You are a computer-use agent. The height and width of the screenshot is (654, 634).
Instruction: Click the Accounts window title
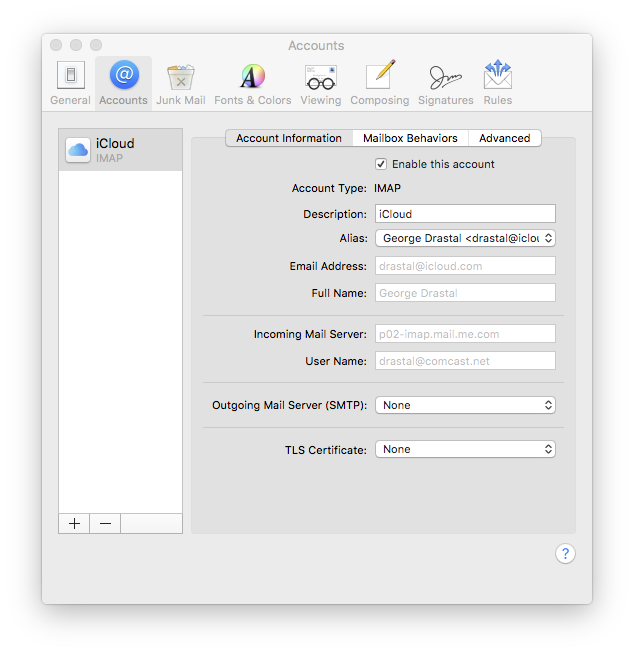coord(316,45)
